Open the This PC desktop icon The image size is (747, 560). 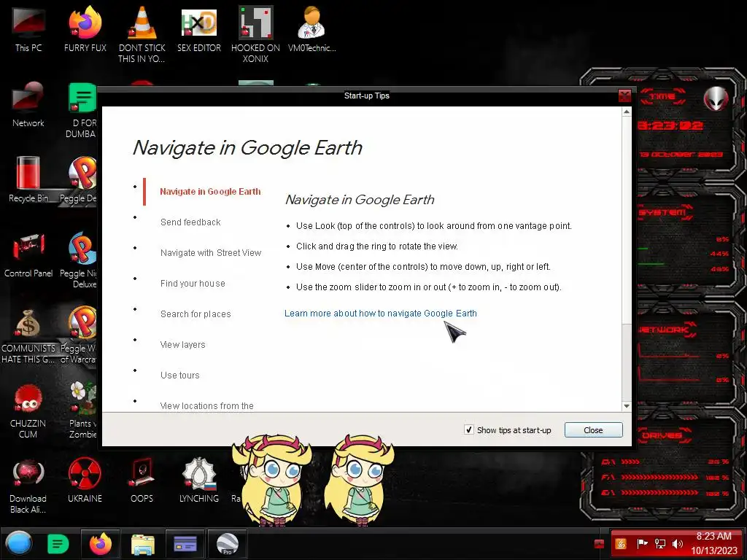point(28,28)
